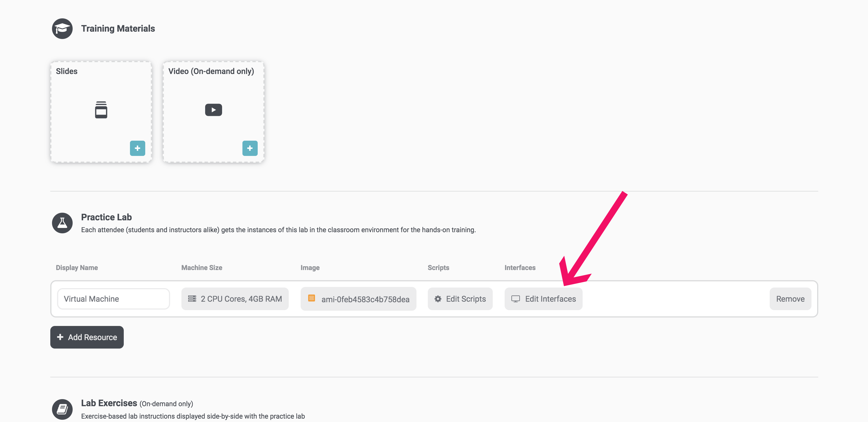868x422 pixels.
Task: Click the gear icon on Edit Scripts
Action: click(x=437, y=299)
